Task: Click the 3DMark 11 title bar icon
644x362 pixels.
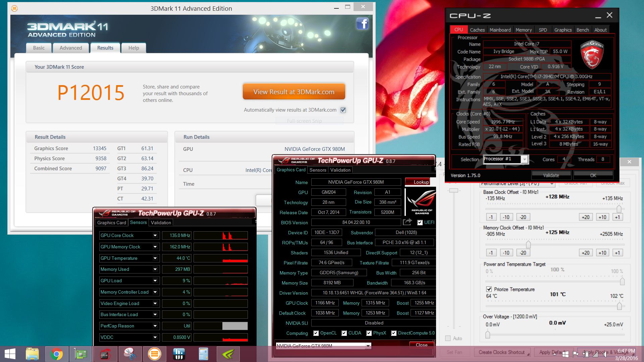Action: (x=14, y=8)
